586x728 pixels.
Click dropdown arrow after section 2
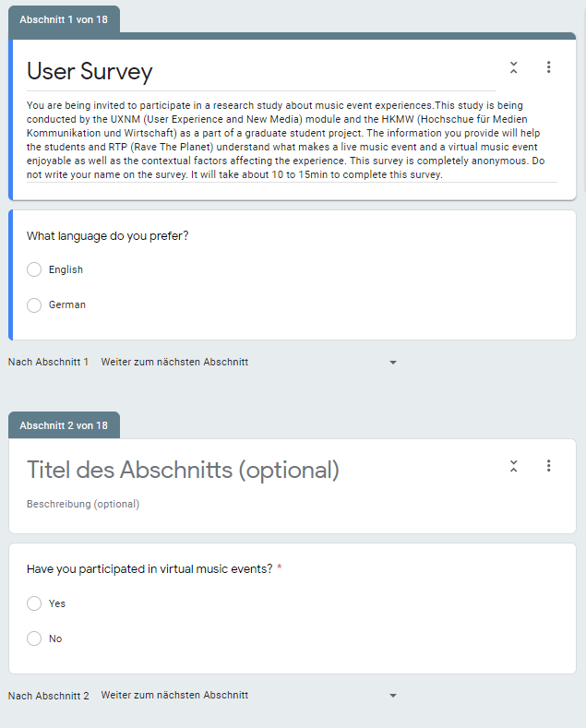(393, 696)
